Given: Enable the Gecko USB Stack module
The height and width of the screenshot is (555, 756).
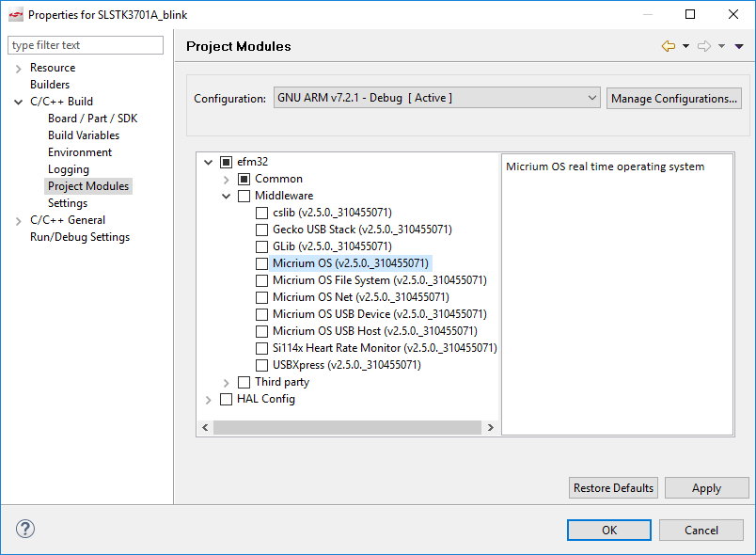Looking at the screenshot, I should click(x=262, y=230).
